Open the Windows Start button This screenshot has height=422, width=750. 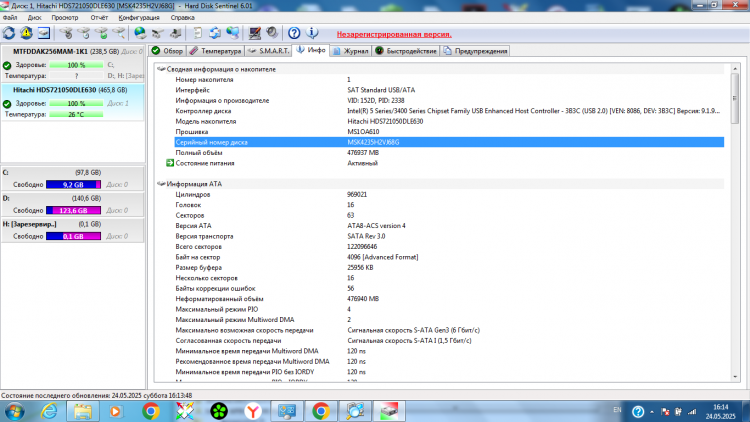[14, 411]
